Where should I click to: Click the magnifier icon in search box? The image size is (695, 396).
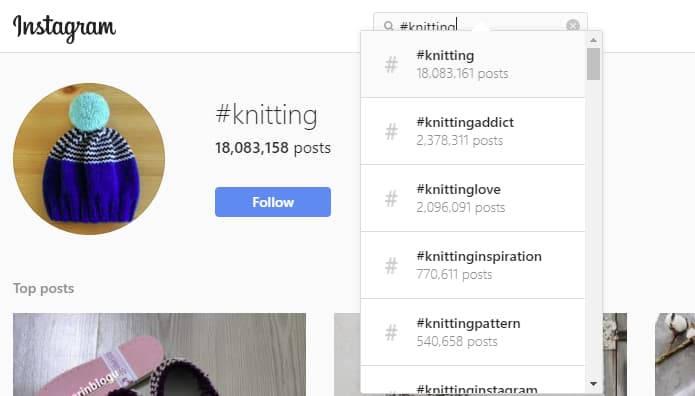pos(388,26)
